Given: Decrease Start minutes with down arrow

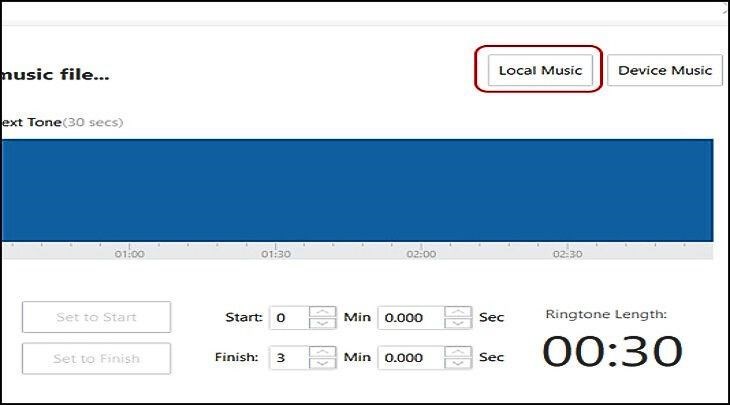Looking at the screenshot, I should coord(323,324).
